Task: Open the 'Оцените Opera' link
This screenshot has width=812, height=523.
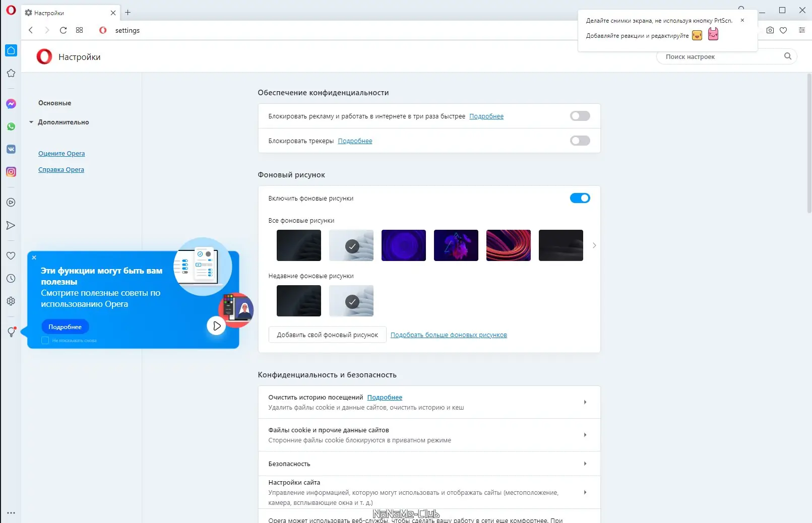Action: pos(61,154)
